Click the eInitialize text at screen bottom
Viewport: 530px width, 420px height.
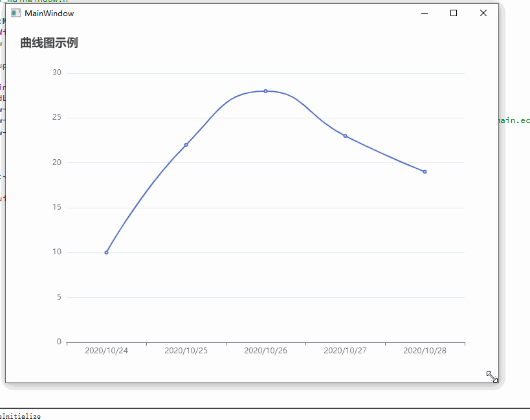point(19,416)
